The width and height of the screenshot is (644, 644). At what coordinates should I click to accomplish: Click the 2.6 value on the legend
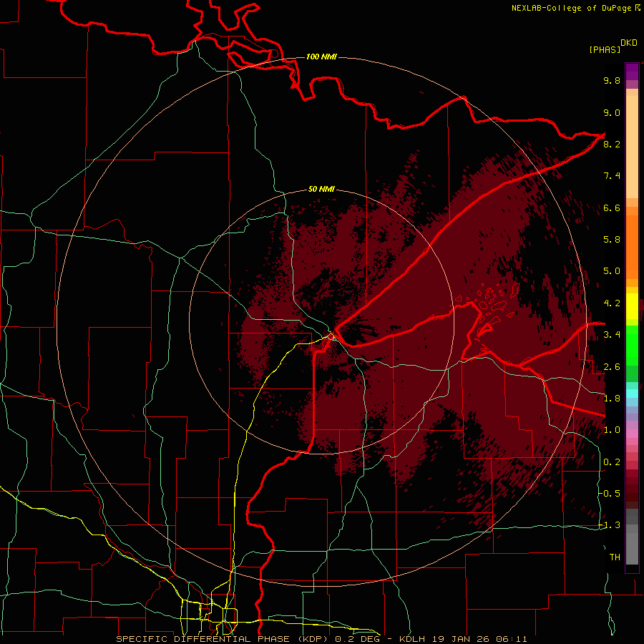(x=612, y=367)
